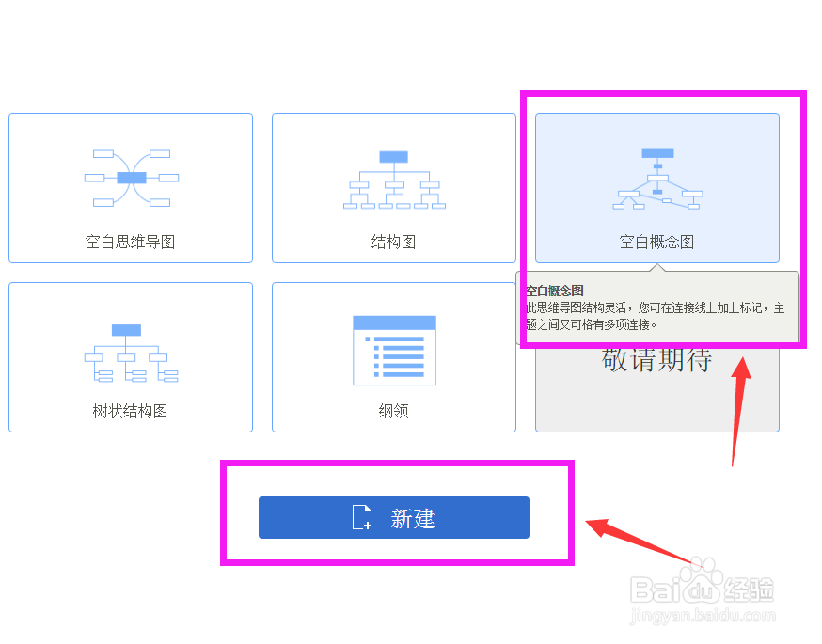Image resolution: width=822 pixels, height=644 pixels.
Task: Select the 结构图 template card
Action: [x=393, y=187]
